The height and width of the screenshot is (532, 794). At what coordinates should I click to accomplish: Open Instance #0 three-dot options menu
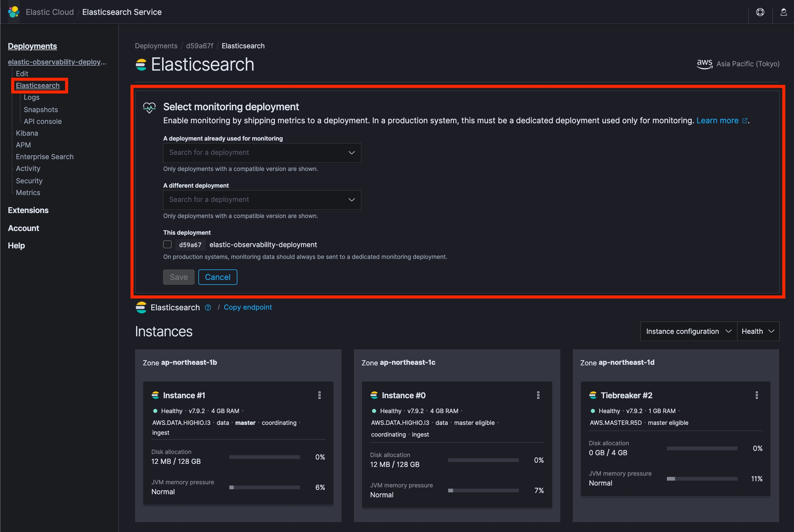[x=538, y=395]
